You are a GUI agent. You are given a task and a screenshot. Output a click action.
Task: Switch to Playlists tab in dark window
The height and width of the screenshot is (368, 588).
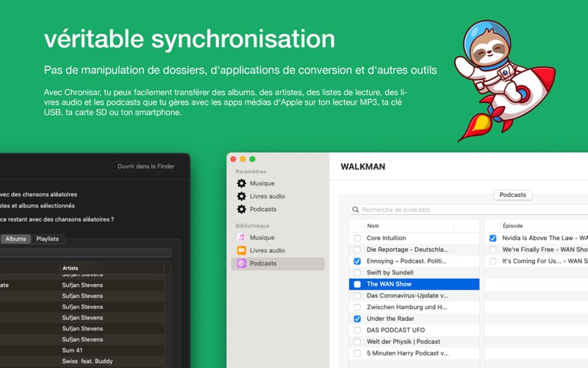[48, 238]
